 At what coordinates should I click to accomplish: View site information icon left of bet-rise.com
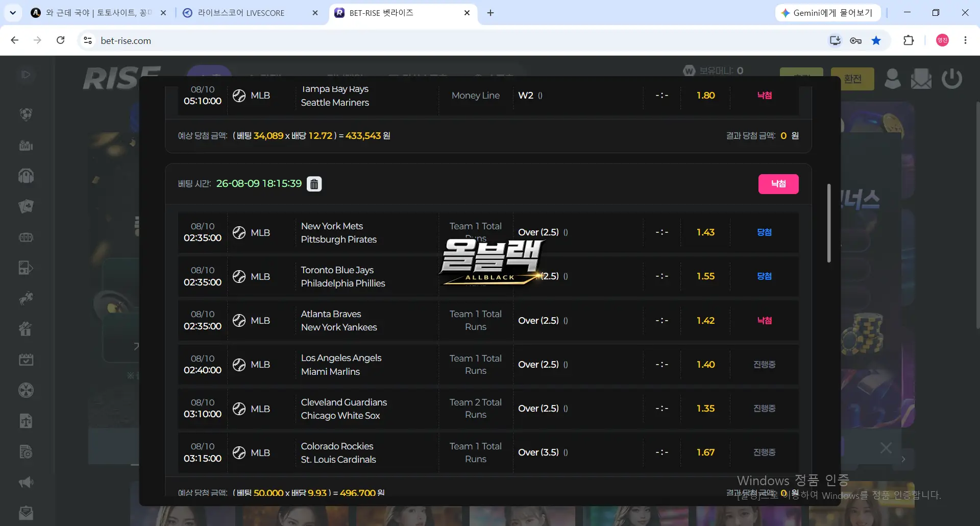pyautogui.click(x=88, y=40)
